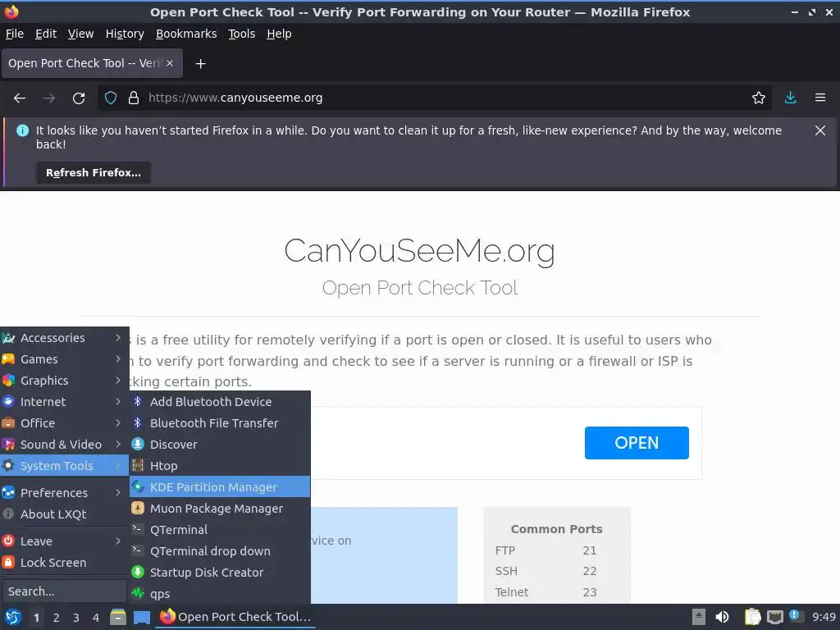Open a new tab with the plus button
The width and height of the screenshot is (840, 630).
[200, 64]
